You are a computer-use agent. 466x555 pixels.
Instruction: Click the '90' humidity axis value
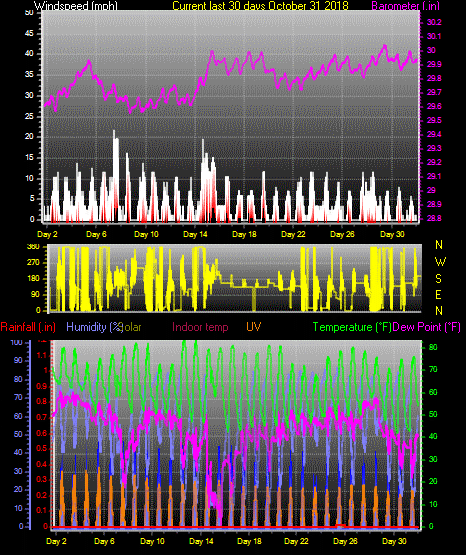click(18, 361)
